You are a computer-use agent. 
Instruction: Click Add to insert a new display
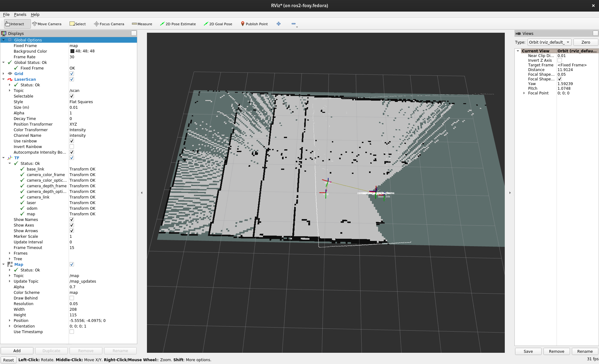tap(17, 351)
